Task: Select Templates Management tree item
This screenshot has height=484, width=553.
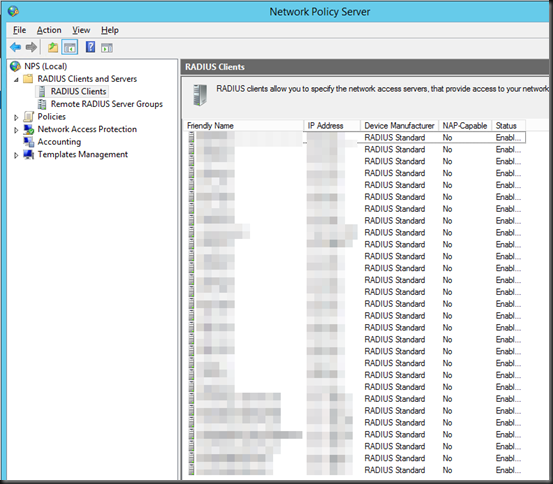Action: click(83, 155)
